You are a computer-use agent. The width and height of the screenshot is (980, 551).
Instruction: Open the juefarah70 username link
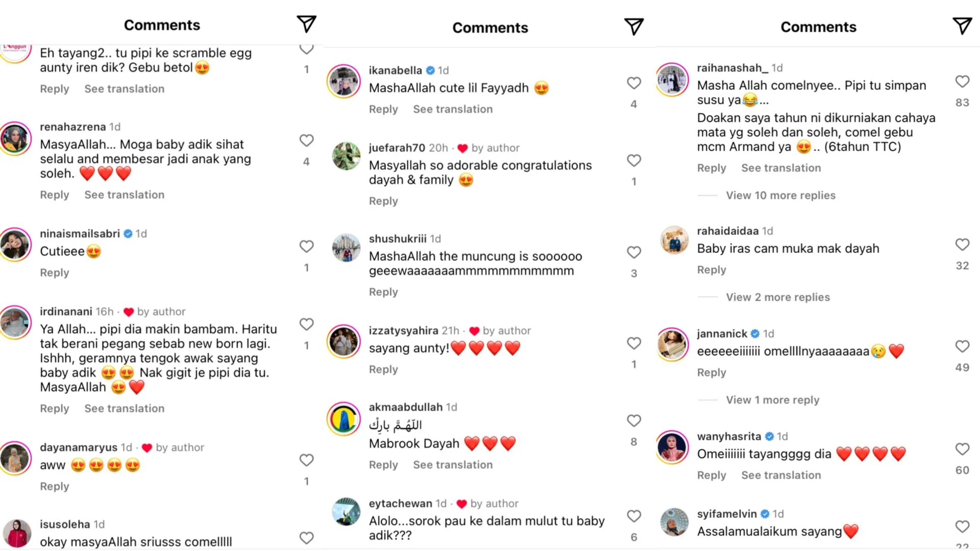[397, 148]
